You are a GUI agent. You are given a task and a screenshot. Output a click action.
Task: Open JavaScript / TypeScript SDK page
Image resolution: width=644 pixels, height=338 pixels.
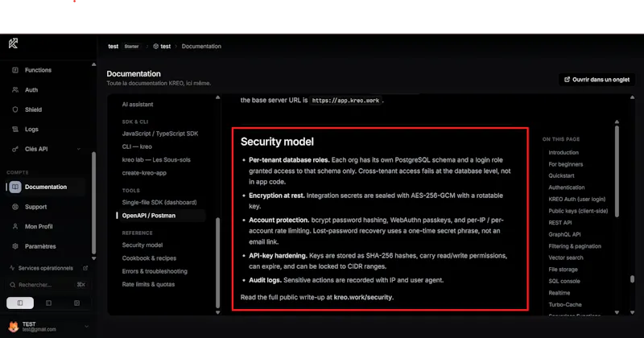pos(159,134)
